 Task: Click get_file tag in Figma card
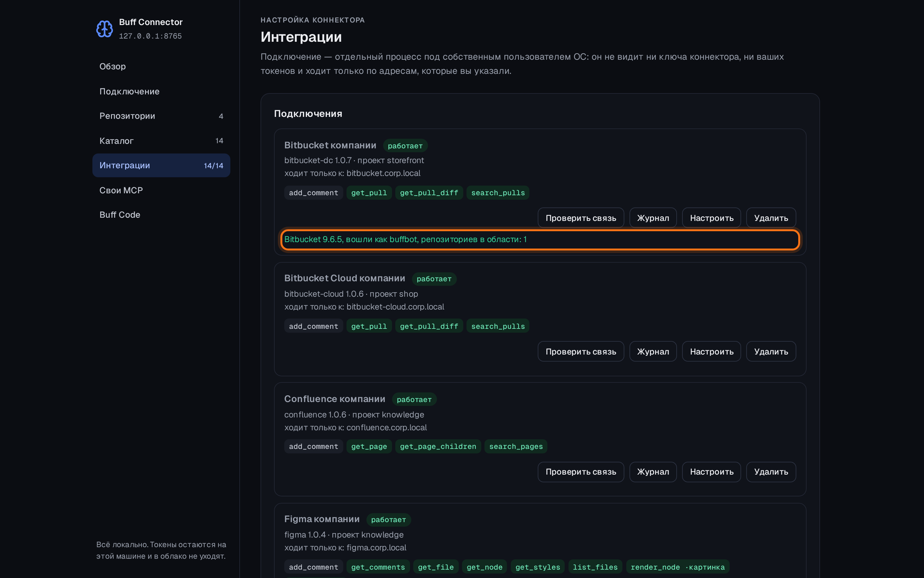pos(436,567)
